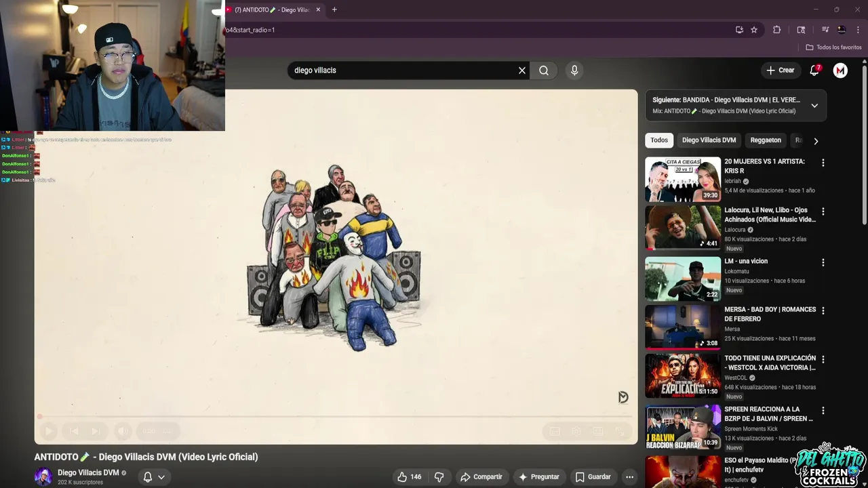Click channel watermark in video corner

tap(623, 397)
